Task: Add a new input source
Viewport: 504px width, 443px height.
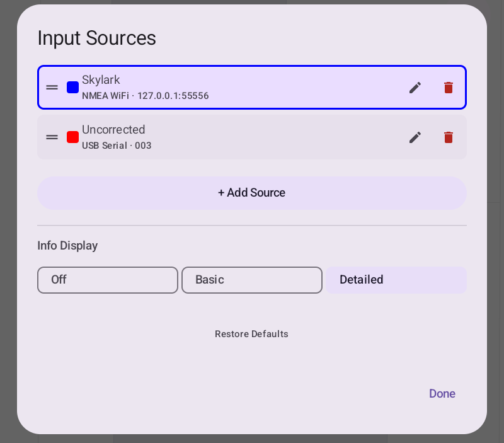Action: pyautogui.click(x=252, y=193)
